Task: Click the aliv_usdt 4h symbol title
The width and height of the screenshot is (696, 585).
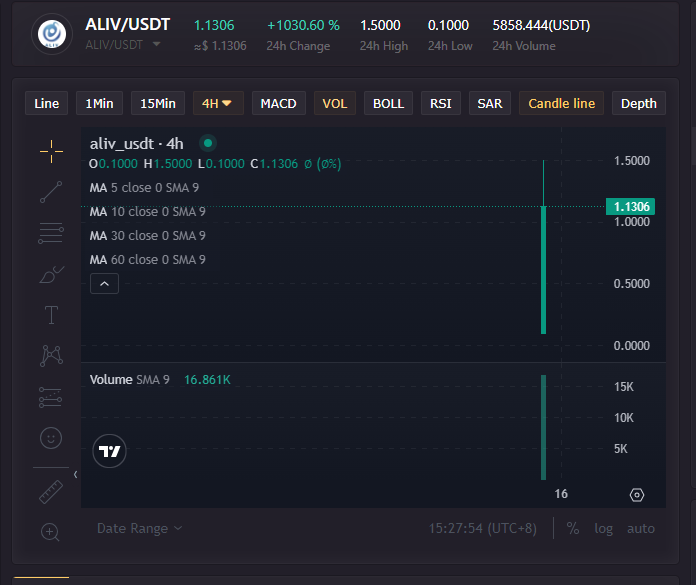Action: click(x=137, y=143)
